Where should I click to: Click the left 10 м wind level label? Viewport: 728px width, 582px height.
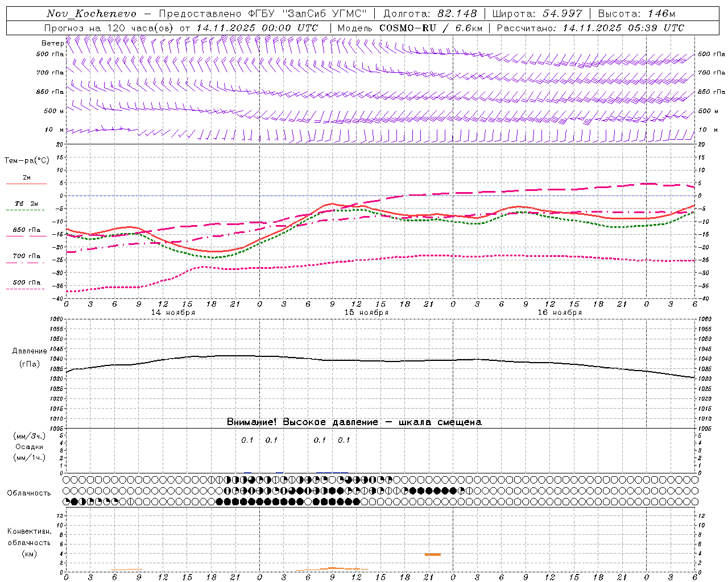54,130
